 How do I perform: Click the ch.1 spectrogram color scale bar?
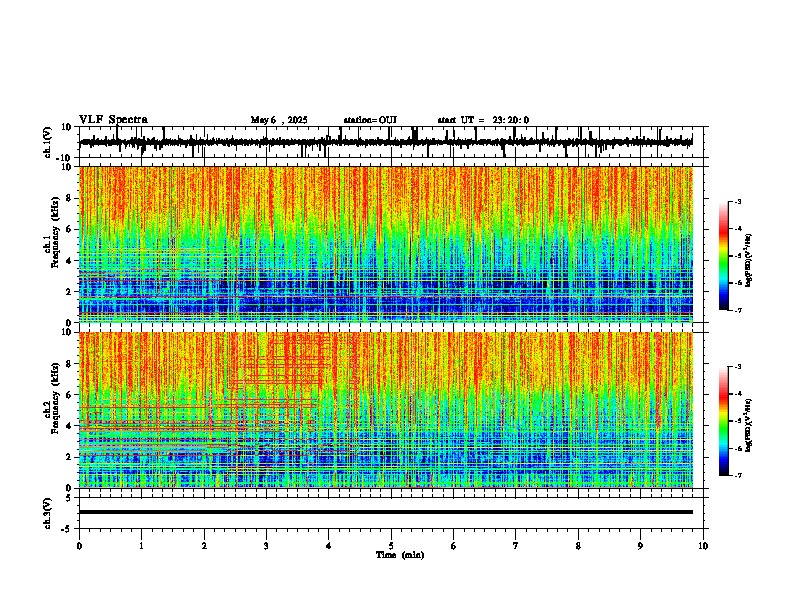tap(724, 256)
